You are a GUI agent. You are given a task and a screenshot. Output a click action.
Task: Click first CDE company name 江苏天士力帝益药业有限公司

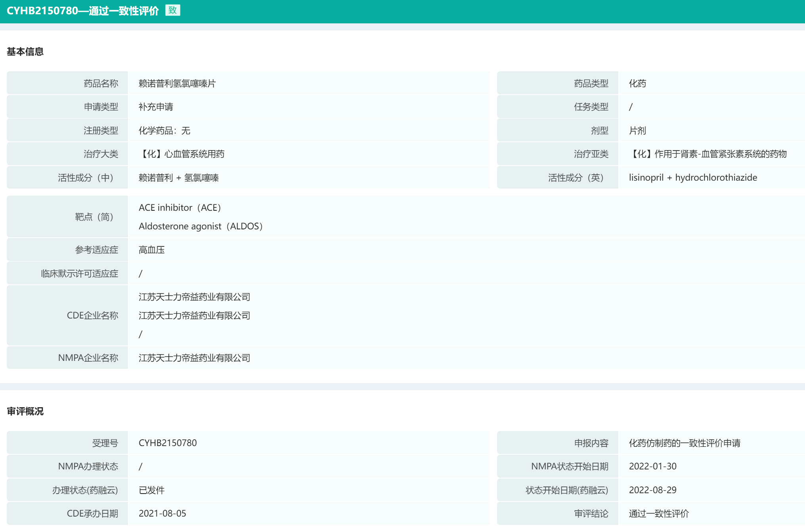(194, 297)
